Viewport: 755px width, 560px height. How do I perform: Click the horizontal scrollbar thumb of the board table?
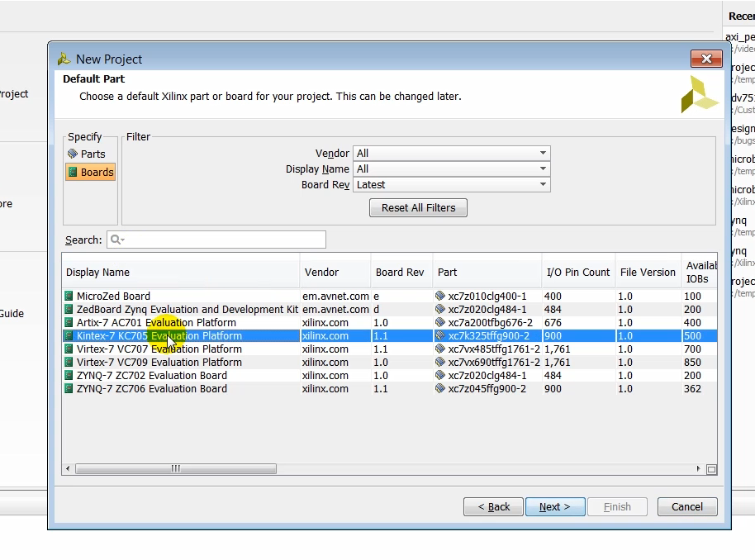coord(176,469)
